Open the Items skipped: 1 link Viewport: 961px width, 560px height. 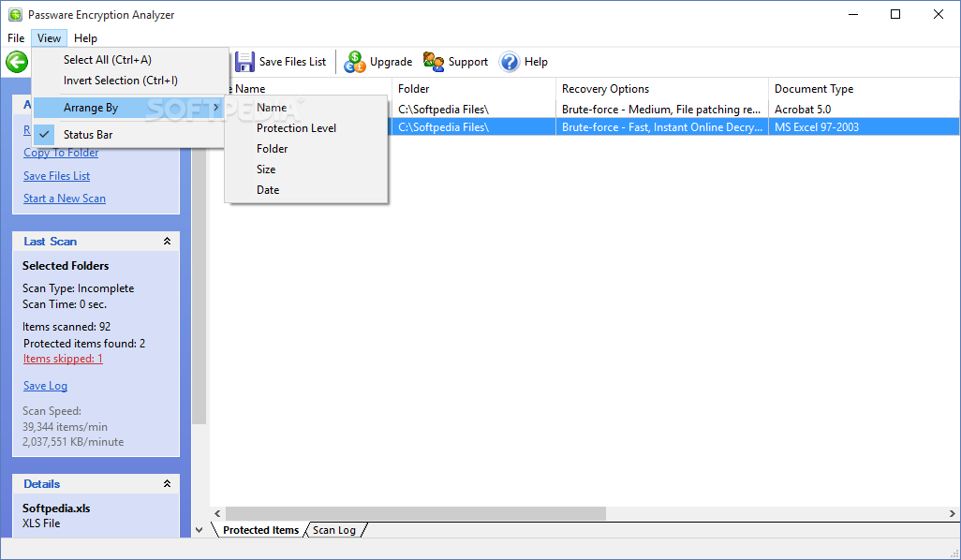[x=63, y=359]
